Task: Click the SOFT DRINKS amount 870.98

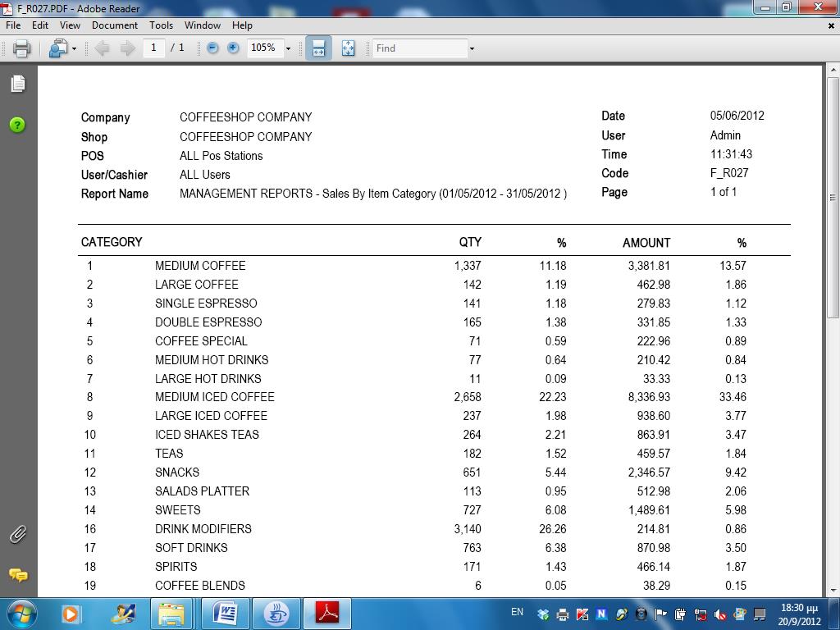Action: click(654, 547)
